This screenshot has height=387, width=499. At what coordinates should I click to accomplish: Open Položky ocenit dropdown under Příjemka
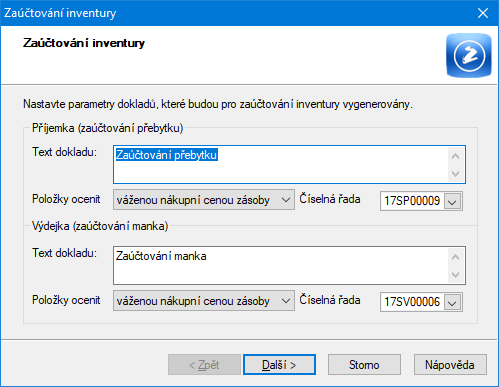tap(204, 200)
